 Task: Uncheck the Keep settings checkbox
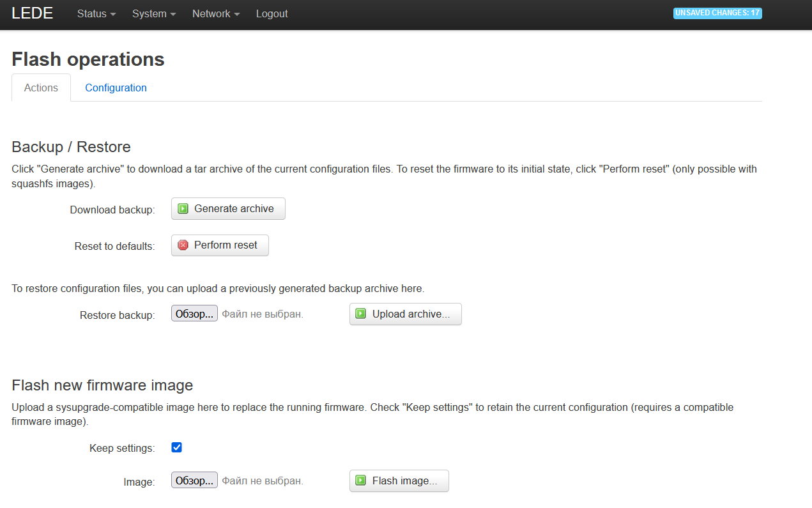point(177,447)
